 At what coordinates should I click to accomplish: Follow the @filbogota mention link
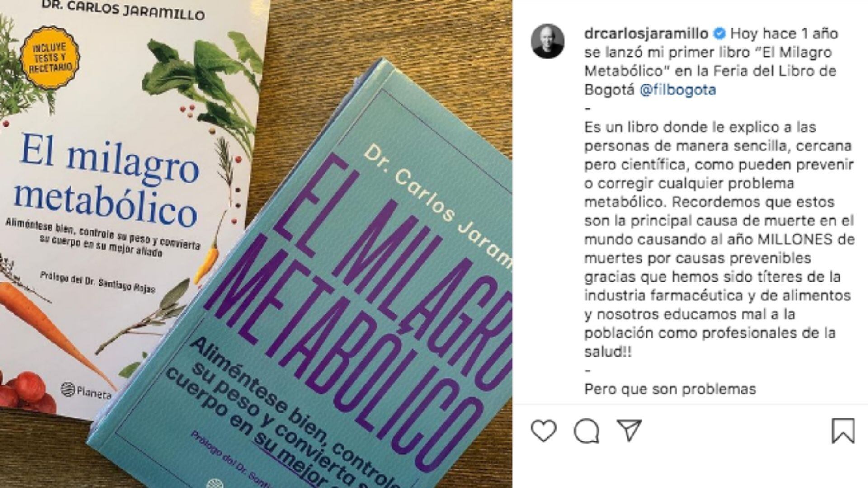click(x=678, y=90)
